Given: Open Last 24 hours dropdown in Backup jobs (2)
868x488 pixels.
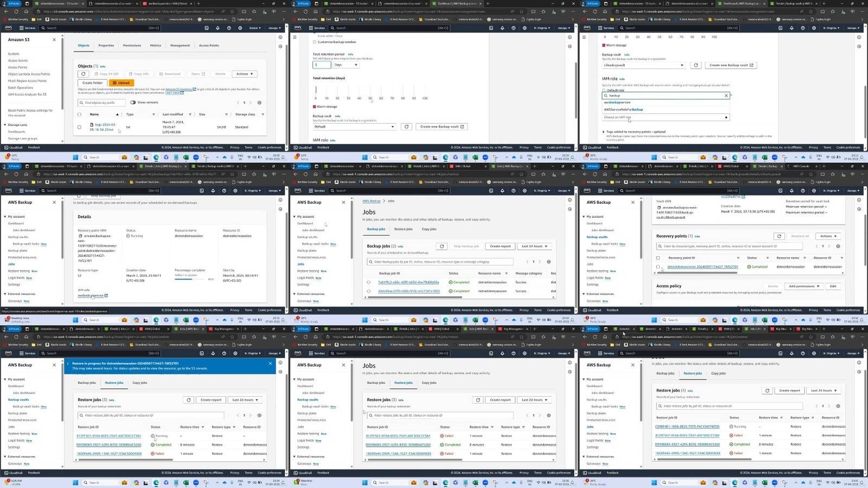Looking at the screenshot, I should 535,246.
